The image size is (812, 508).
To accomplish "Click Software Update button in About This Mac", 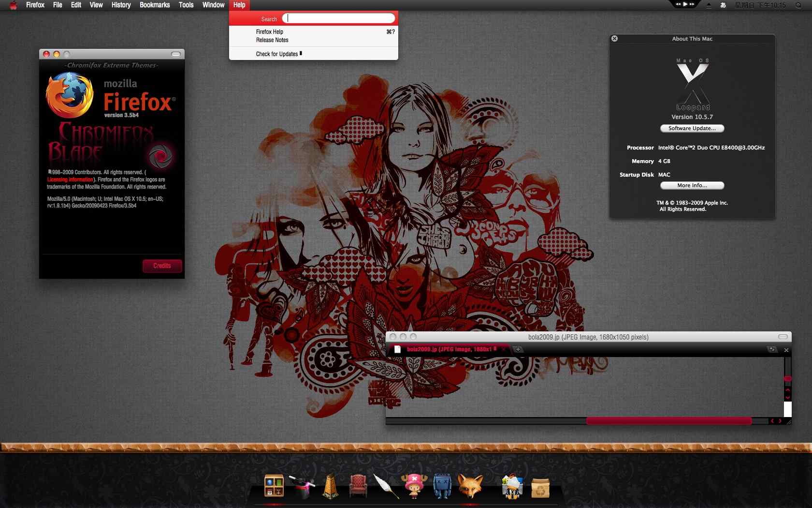I will tap(692, 128).
